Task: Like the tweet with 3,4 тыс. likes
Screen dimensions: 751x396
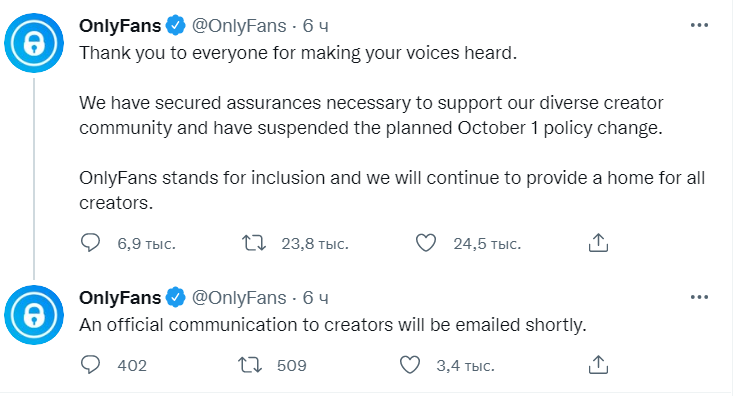Action: (x=410, y=365)
